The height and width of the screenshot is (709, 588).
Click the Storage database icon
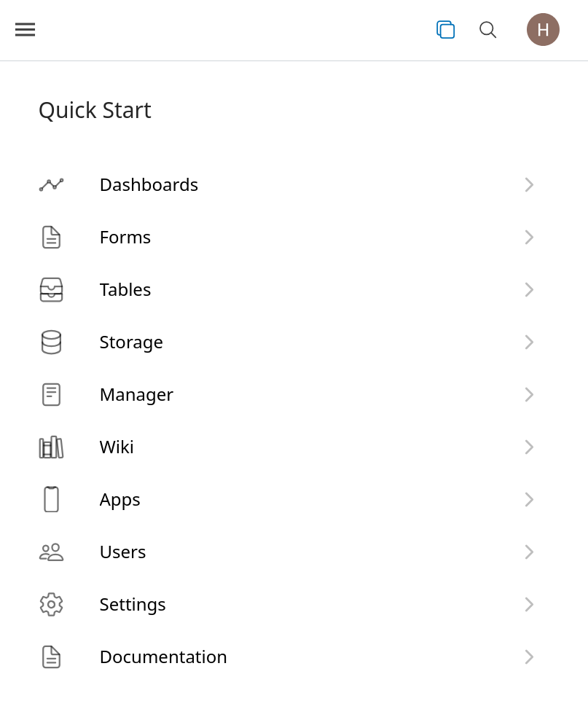coord(51,342)
